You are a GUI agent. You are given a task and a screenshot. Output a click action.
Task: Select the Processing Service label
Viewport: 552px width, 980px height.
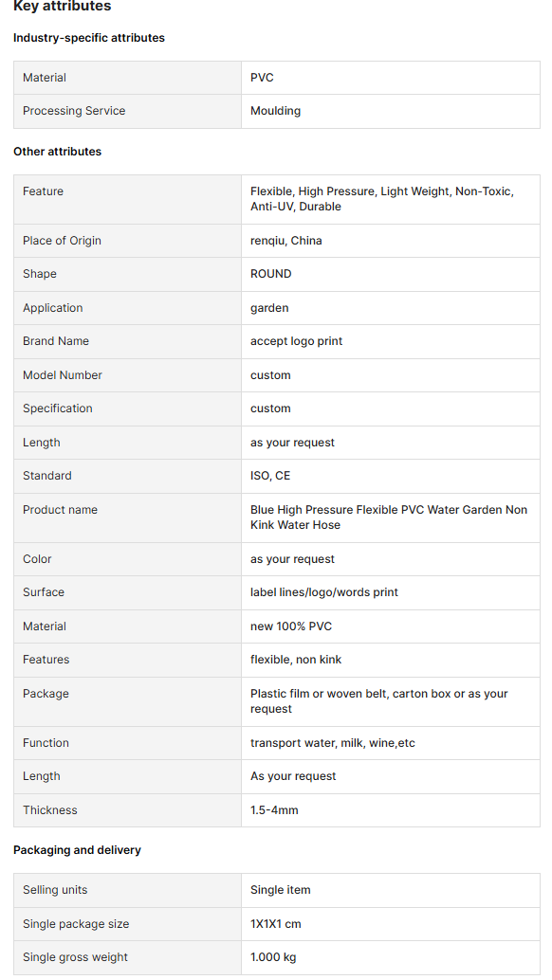[x=74, y=111]
